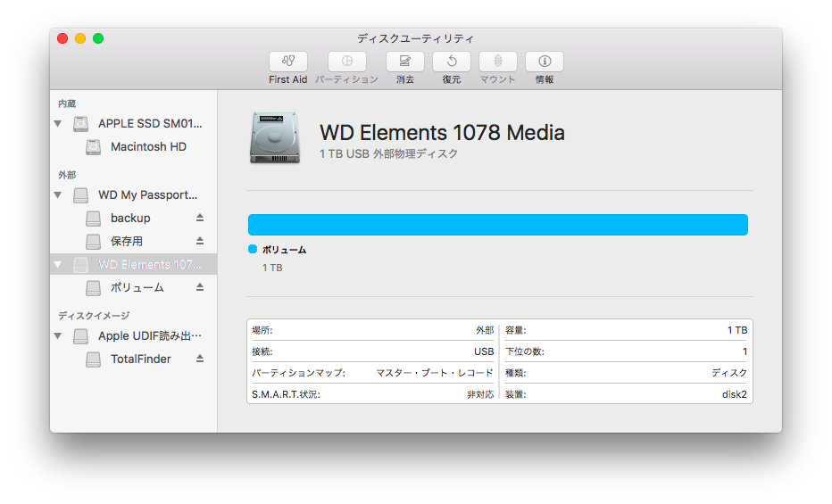
Task: Click the Macintosh HD drive icon
Action: click(x=94, y=147)
